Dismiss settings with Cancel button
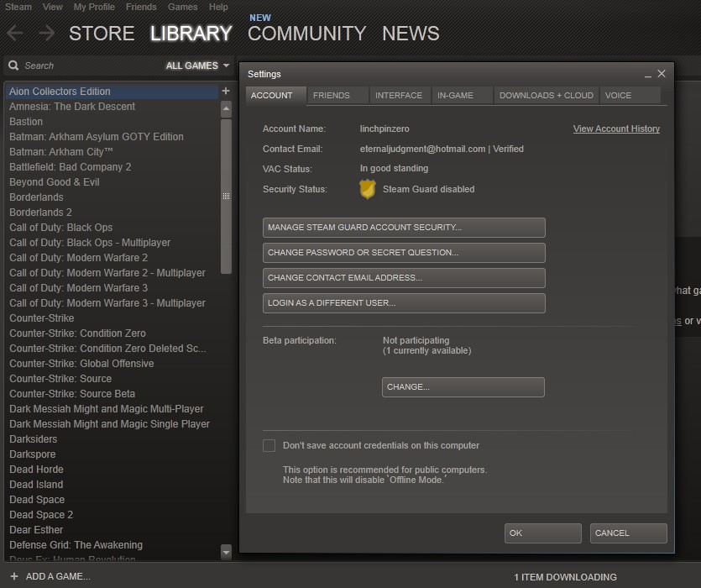Viewport: 701px width, 588px height. point(628,533)
